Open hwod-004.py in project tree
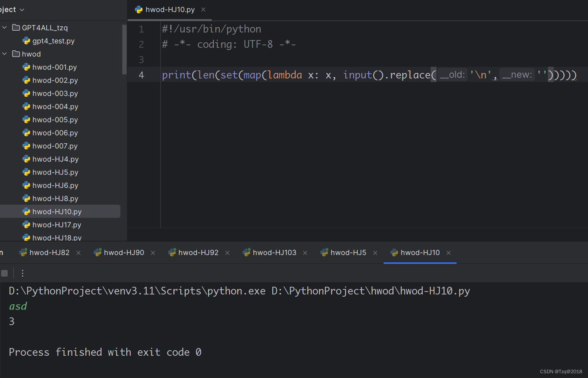The image size is (588, 378). click(55, 107)
